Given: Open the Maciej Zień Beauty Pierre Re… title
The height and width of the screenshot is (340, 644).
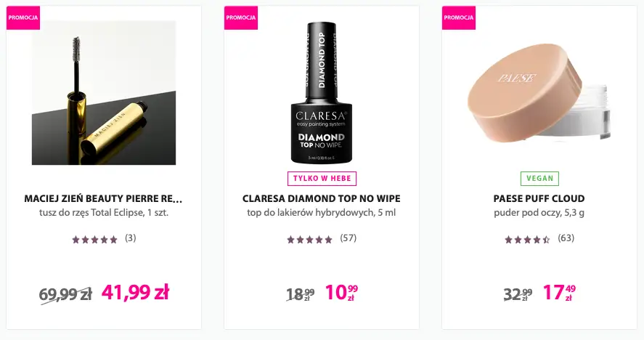Looking at the screenshot, I should tap(104, 198).
